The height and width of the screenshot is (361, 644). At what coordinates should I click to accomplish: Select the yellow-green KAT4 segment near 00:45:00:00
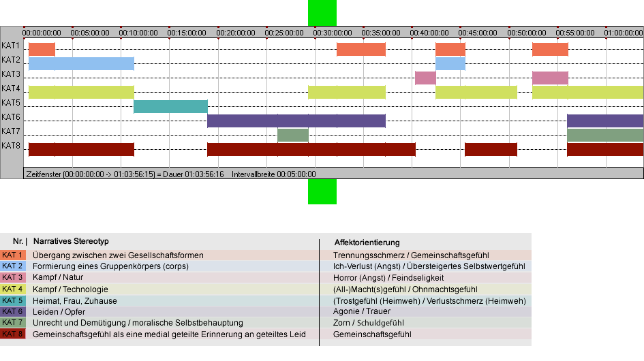[x=476, y=93]
